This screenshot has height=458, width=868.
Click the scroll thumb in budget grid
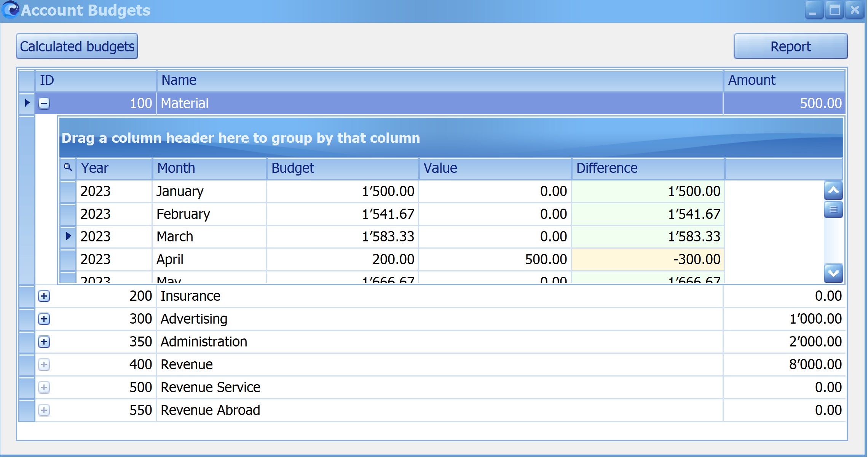[833, 209]
